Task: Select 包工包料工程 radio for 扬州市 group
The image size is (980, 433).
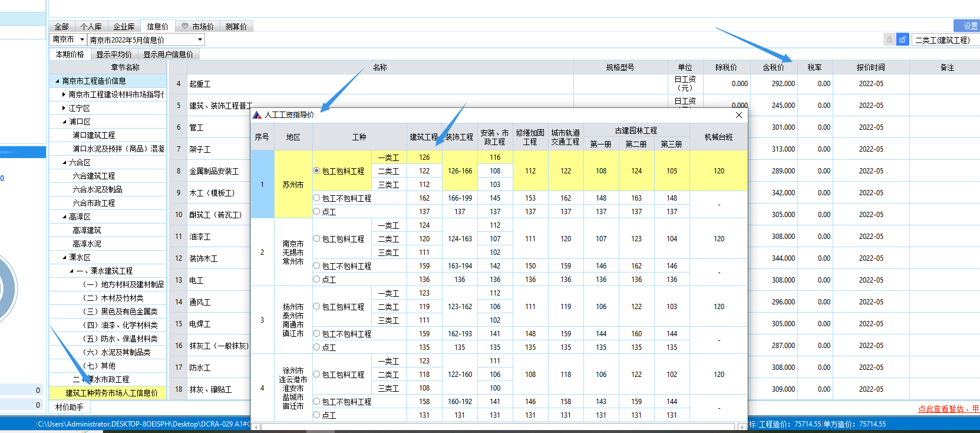Action: point(316,307)
